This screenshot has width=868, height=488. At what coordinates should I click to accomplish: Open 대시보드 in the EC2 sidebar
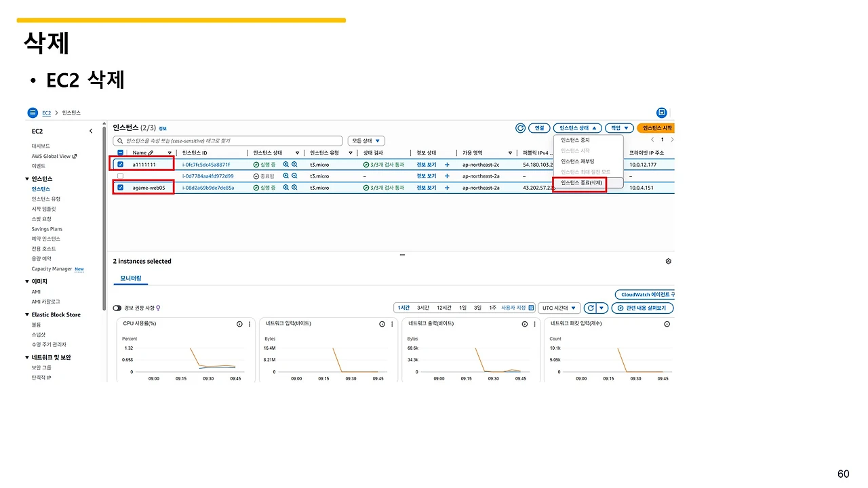(x=41, y=146)
